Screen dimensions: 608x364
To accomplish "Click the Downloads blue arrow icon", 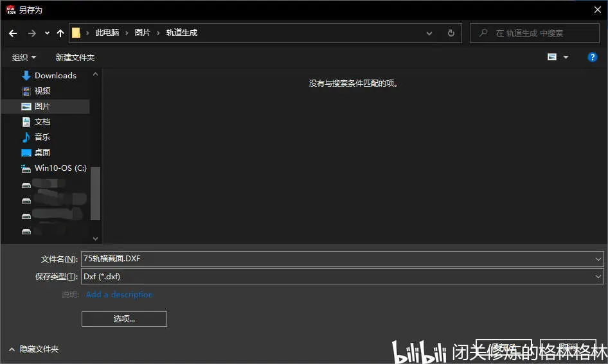I will (26, 76).
